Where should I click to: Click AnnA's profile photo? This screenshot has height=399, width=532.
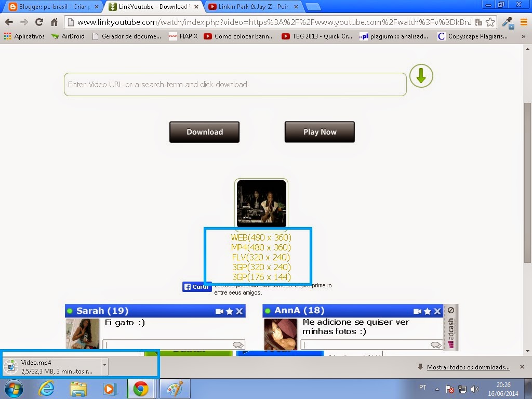point(281,334)
